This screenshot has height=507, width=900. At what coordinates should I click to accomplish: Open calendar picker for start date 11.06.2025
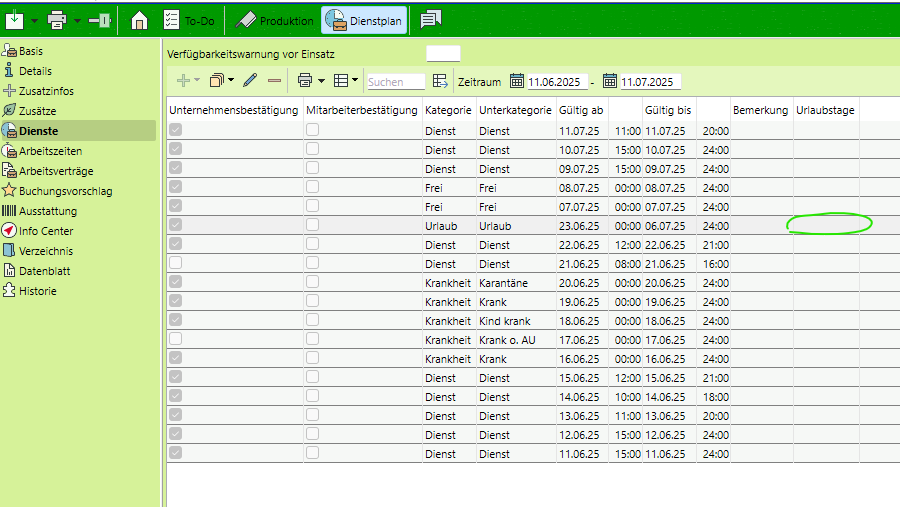click(517, 81)
